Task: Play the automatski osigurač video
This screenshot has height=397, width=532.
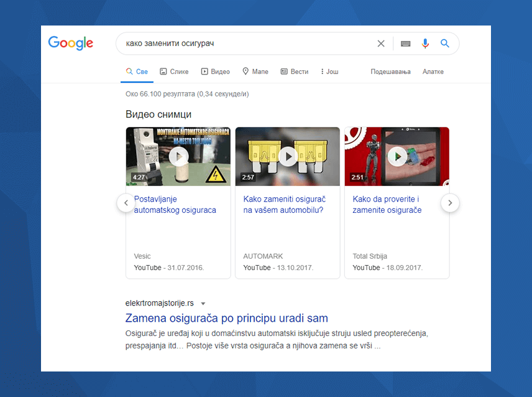Action: coord(178,156)
